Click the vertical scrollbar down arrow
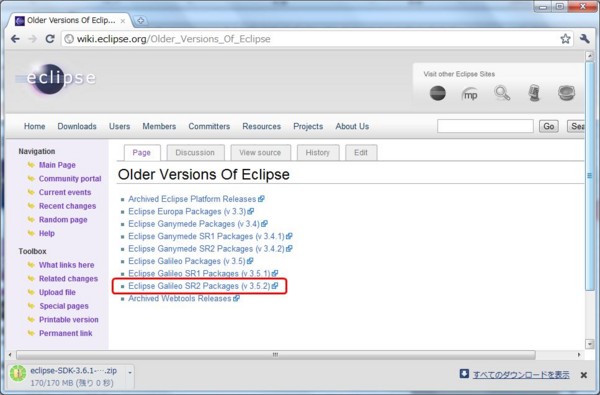The height and width of the screenshot is (395, 600). [589, 343]
